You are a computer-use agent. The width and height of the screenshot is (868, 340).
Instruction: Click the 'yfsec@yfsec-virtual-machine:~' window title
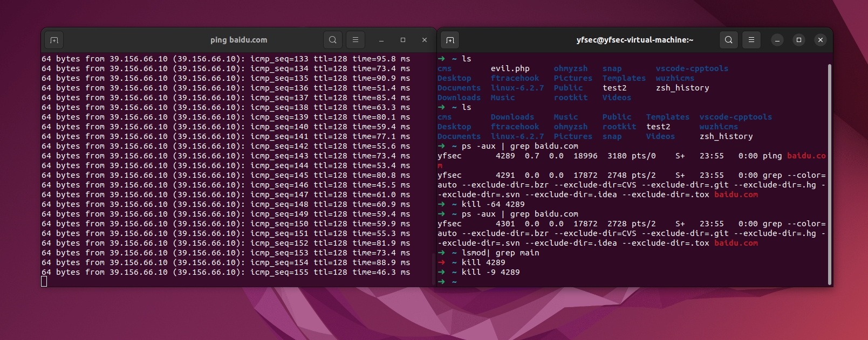[635, 40]
